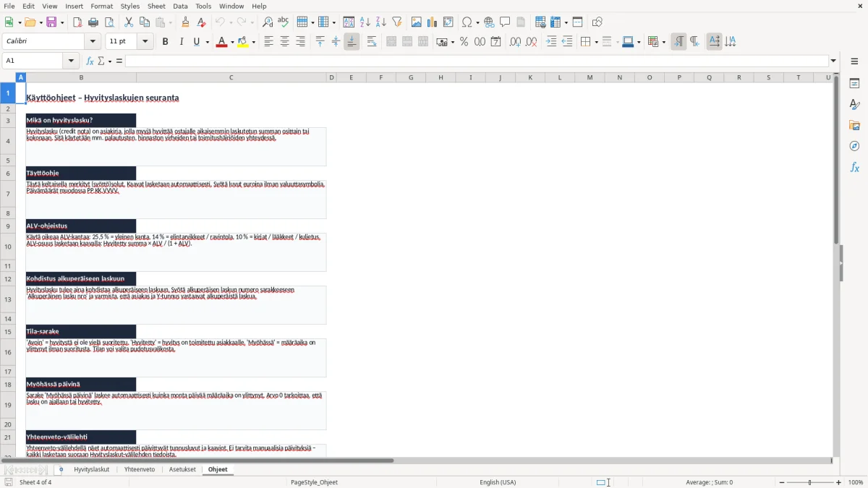Expand the Name Box dropdown
868x488 pixels.
coord(72,61)
